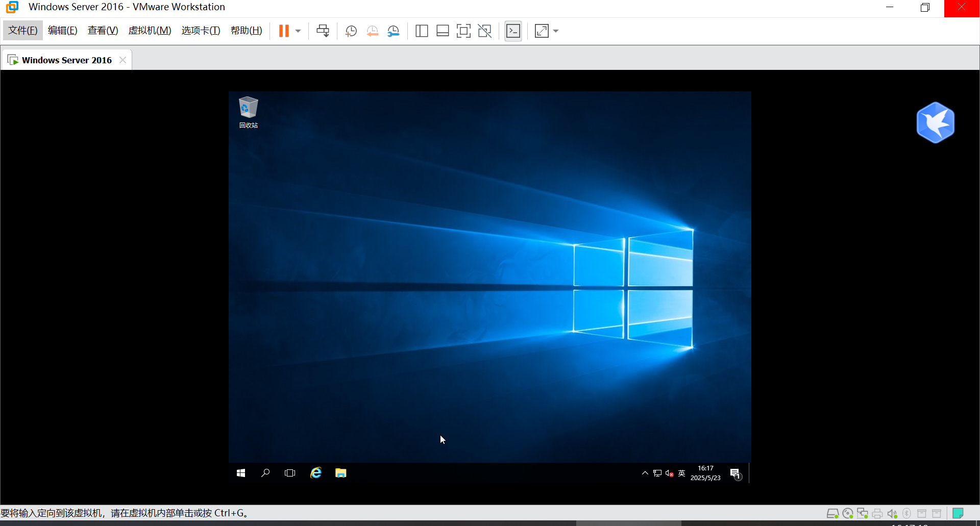
Task: Click the Show desktop strip in guest
Action: [x=749, y=473]
